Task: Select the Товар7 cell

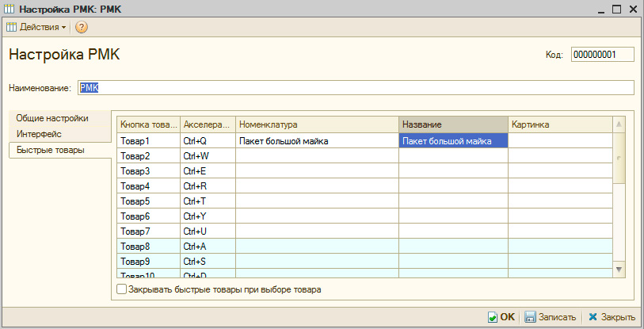Action: 149,231
